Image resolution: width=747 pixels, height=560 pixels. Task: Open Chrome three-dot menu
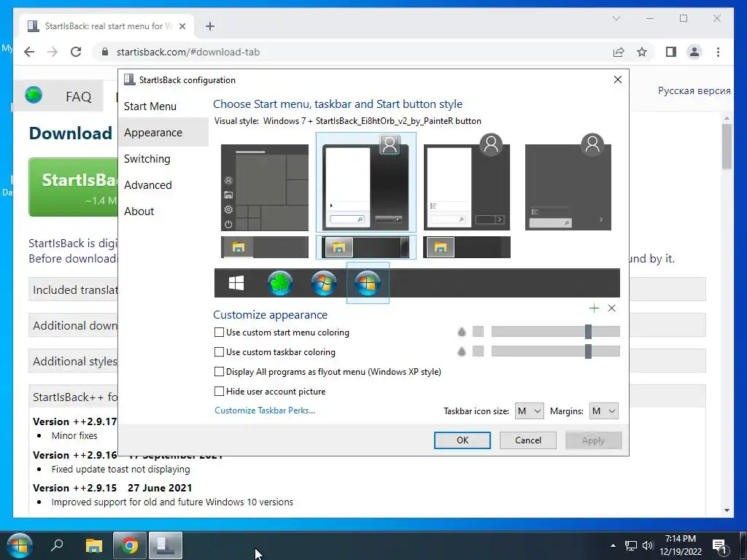point(718,52)
